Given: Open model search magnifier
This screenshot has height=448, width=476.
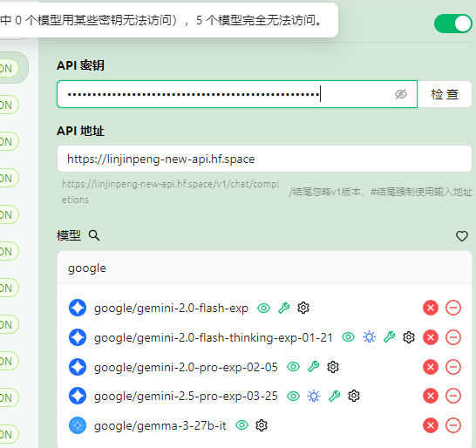Looking at the screenshot, I should [94, 235].
